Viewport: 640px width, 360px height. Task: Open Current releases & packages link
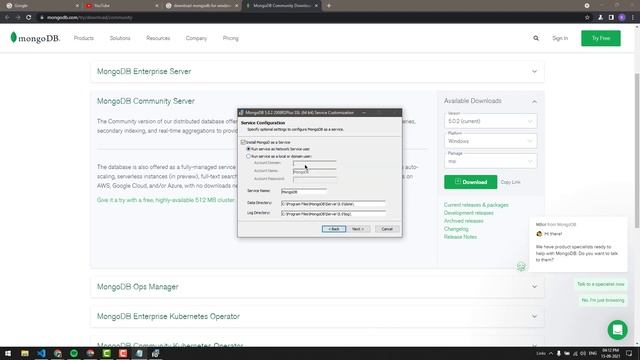[476, 205]
